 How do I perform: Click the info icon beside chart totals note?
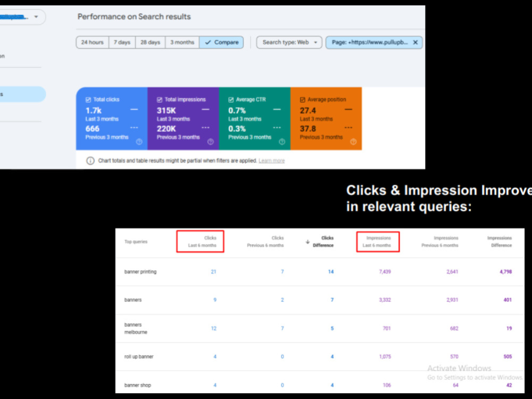click(90, 161)
